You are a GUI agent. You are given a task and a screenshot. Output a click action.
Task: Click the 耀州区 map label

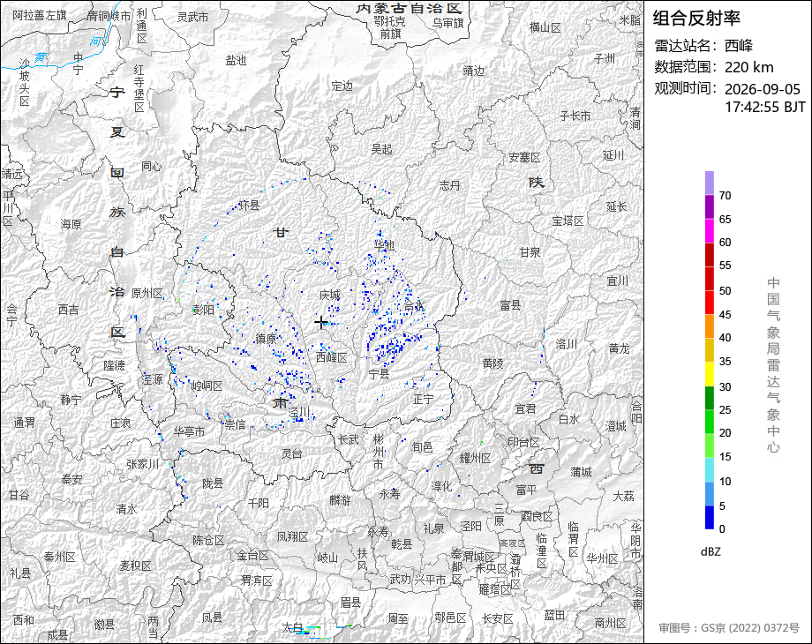click(x=476, y=458)
